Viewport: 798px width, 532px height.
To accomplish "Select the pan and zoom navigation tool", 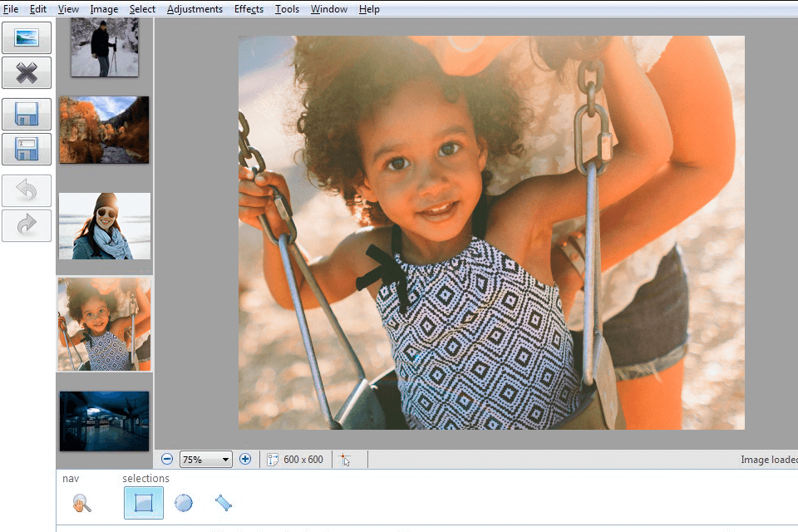I will coord(81,503).
